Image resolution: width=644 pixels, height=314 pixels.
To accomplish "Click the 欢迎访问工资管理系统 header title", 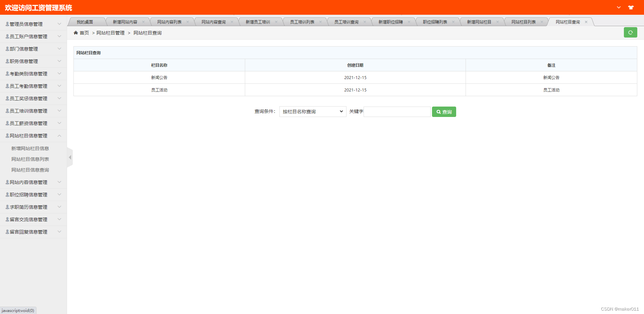I will (x=39, y=8).
